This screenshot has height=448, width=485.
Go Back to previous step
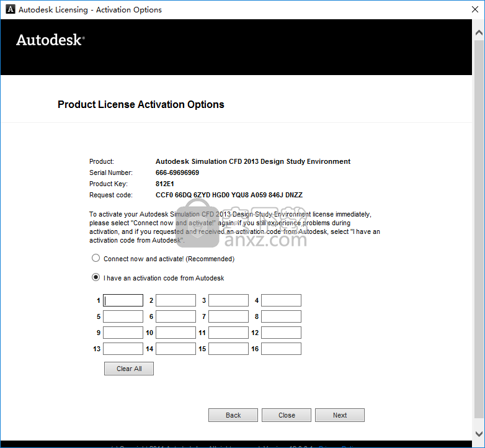233,415
